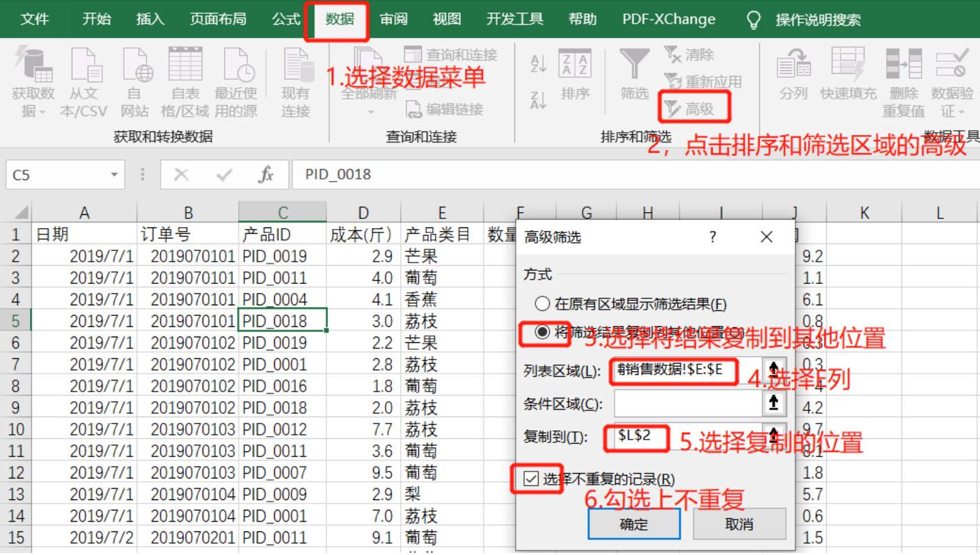This screenshot has width=980, height=555.
Task: Open the 获取数据 (Get Data) dropdown
Action: [33, 82]
